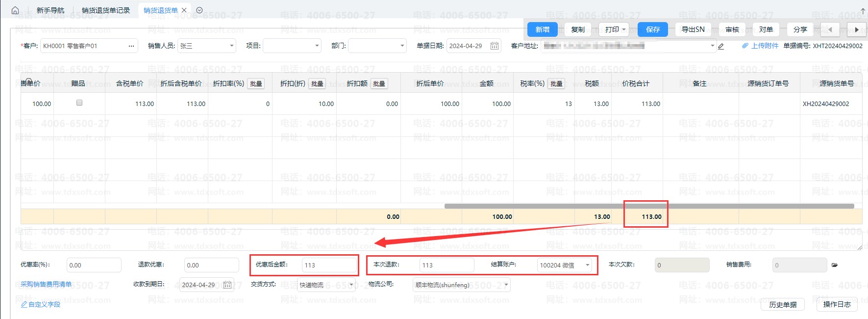Click the 本次退款 input field
Image resolution: width=868 pixels, height=319 pixels.
click(x=446, y=266)
